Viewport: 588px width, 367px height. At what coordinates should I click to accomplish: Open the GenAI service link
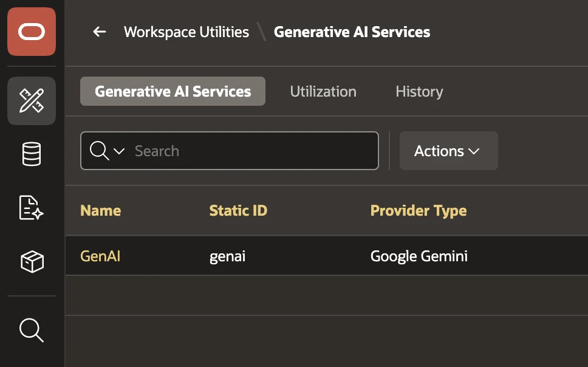click(100, 256)
